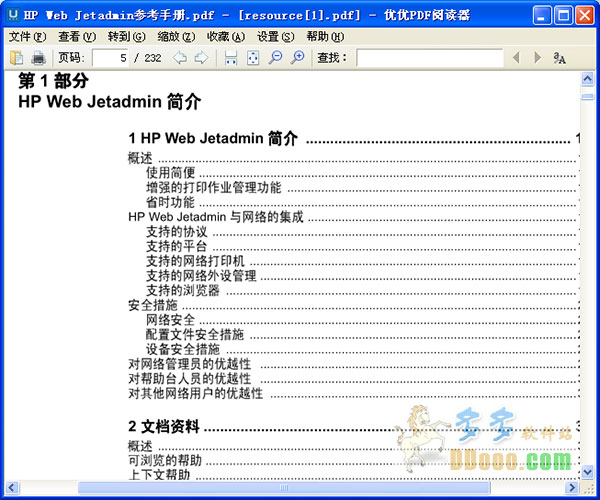Maximize the PDF reader window
The height and width of the screenshot is (500, 600).
[x=563, y=16]
